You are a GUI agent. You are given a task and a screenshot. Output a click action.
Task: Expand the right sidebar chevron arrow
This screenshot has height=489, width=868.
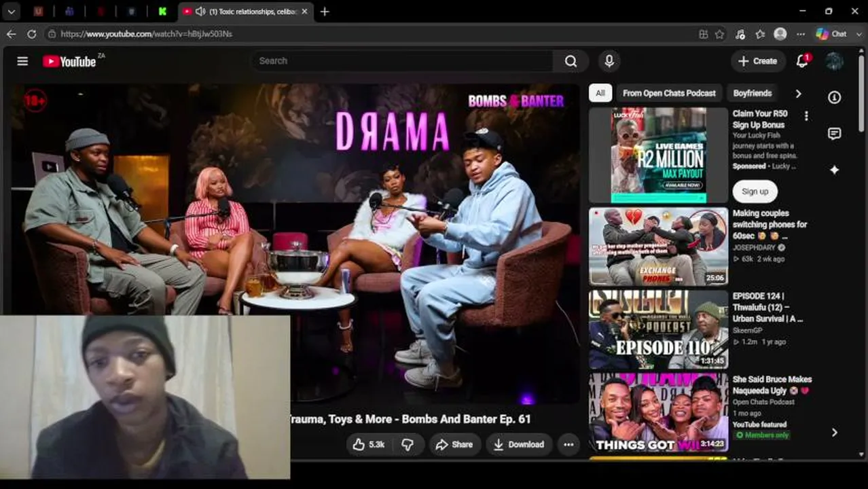pyautogui.click(x=834, y=432)
